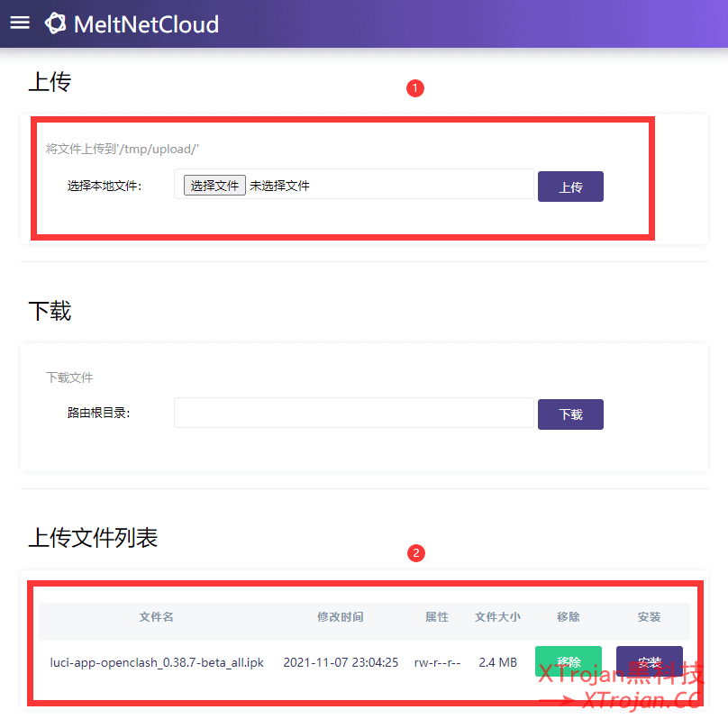Click the 修改时间 column header
Screen dimensions: 728x719
click(x=341, y=617)
